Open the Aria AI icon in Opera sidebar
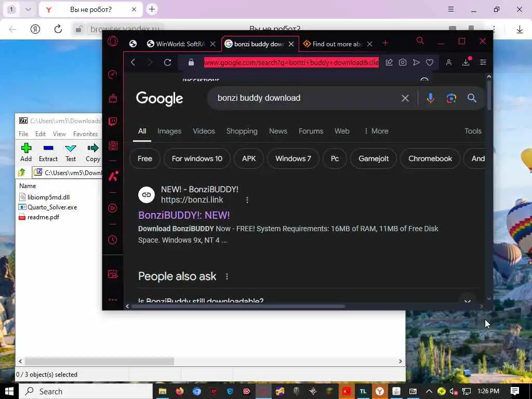This screenshot has height=399, width=532. point(113,176)
